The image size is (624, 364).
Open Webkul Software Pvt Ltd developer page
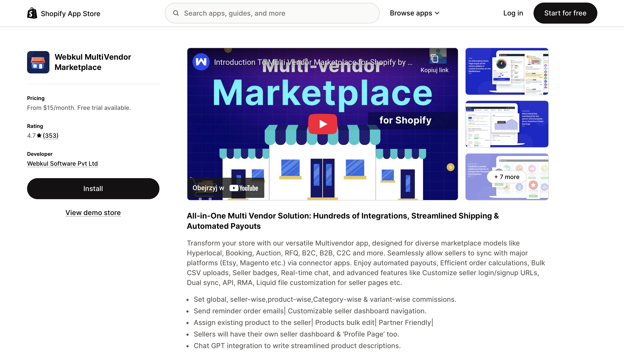[62, 164]
